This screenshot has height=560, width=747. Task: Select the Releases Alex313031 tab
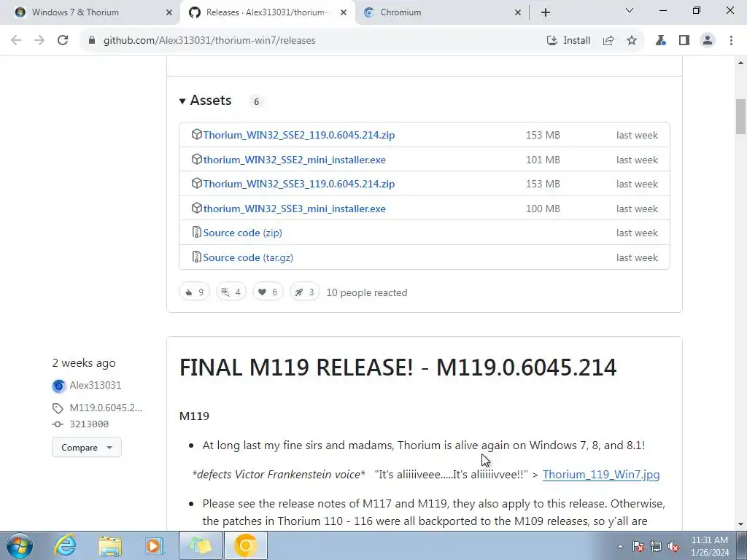coord(266,12)
